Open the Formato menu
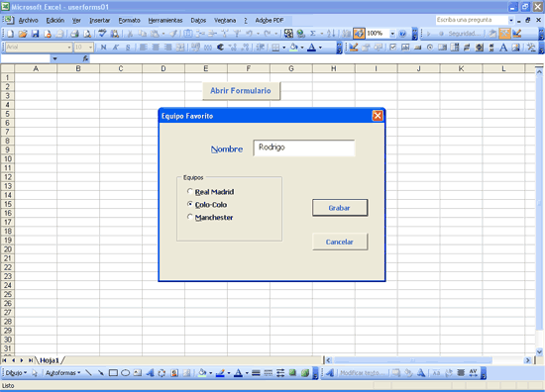Image resolution: width=545 pixels, height=392 pixels. (x=129, y=21)
